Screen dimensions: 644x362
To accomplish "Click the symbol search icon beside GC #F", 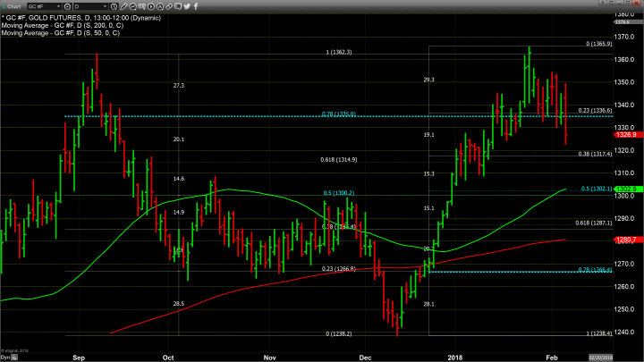I will [68, 5].
